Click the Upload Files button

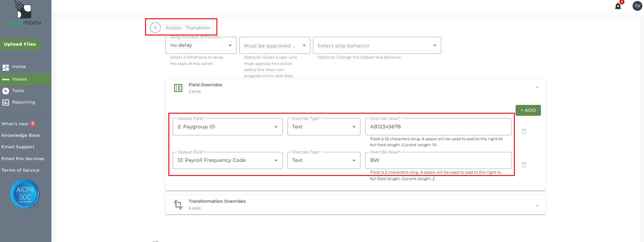pyautogui.click(x=20, y=44)
